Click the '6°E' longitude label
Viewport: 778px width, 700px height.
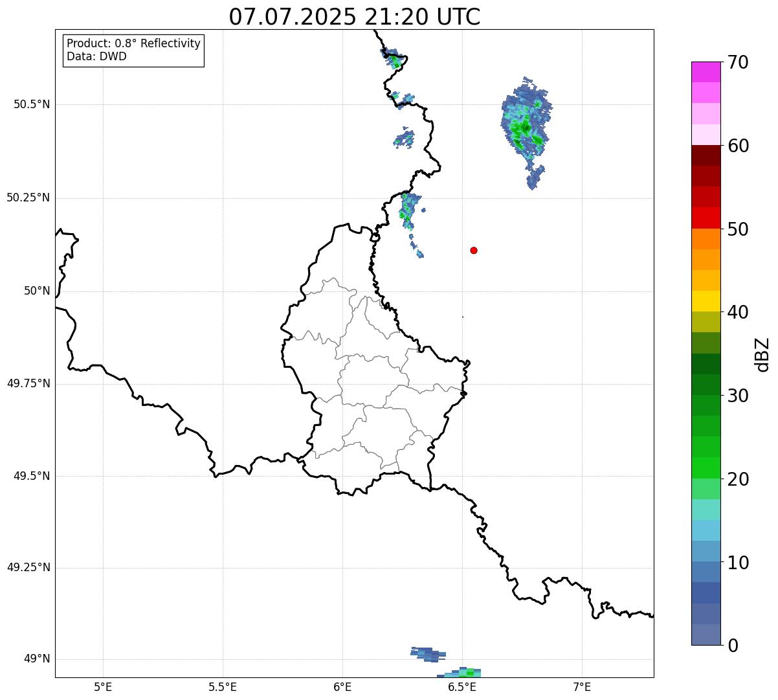[342, 686]
